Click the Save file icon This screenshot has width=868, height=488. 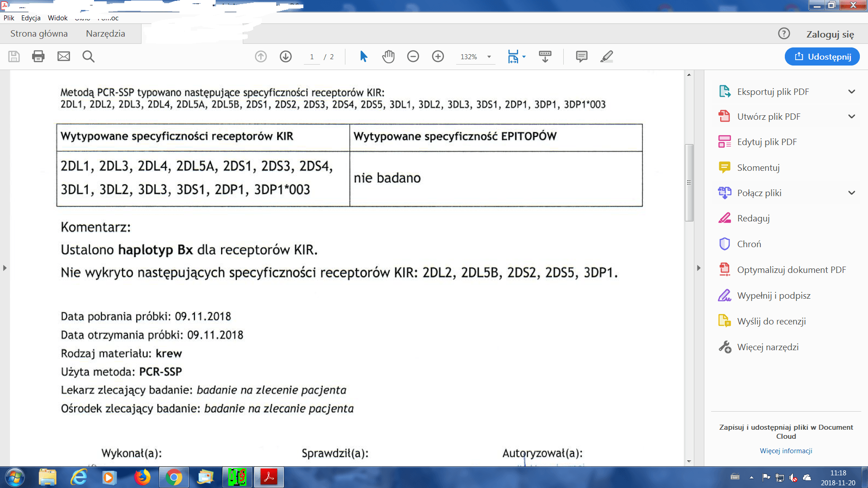pos(14,56)
